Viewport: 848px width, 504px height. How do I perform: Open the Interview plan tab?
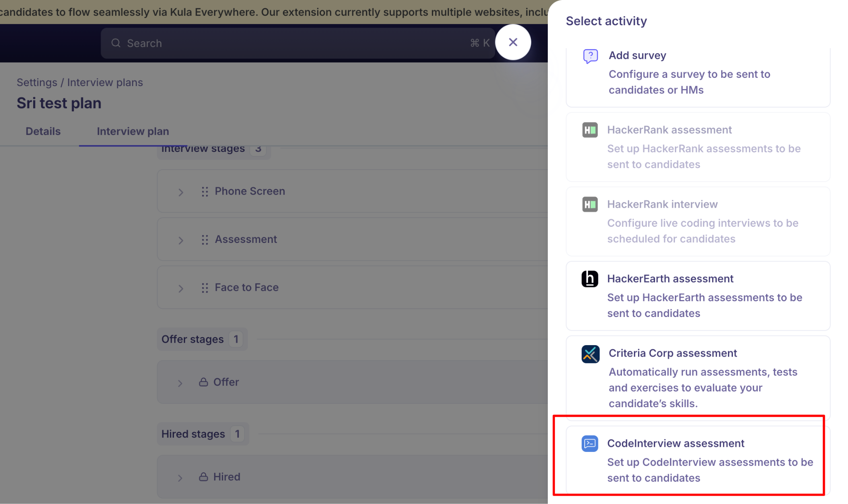(133, 131)
